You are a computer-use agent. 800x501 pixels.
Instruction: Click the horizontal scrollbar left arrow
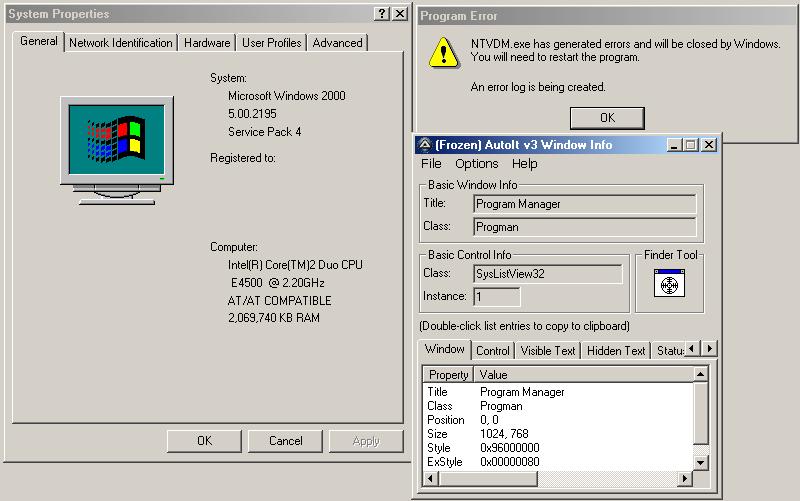tap(431, 479)
